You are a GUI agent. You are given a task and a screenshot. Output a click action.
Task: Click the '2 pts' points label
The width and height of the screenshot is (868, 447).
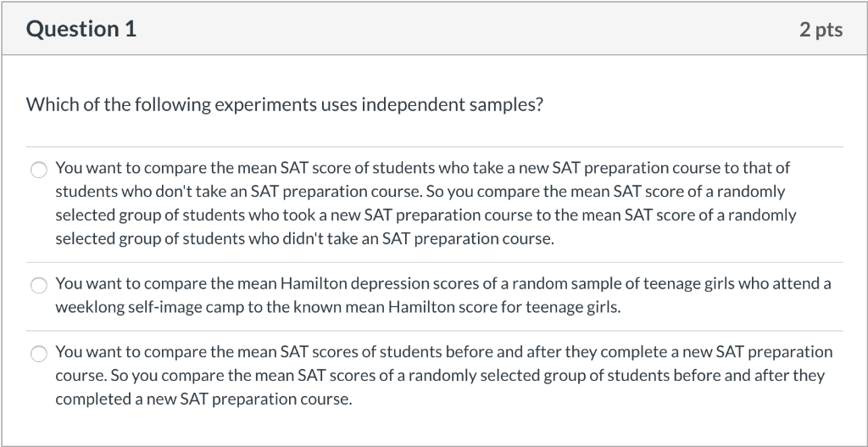(821, 30)
